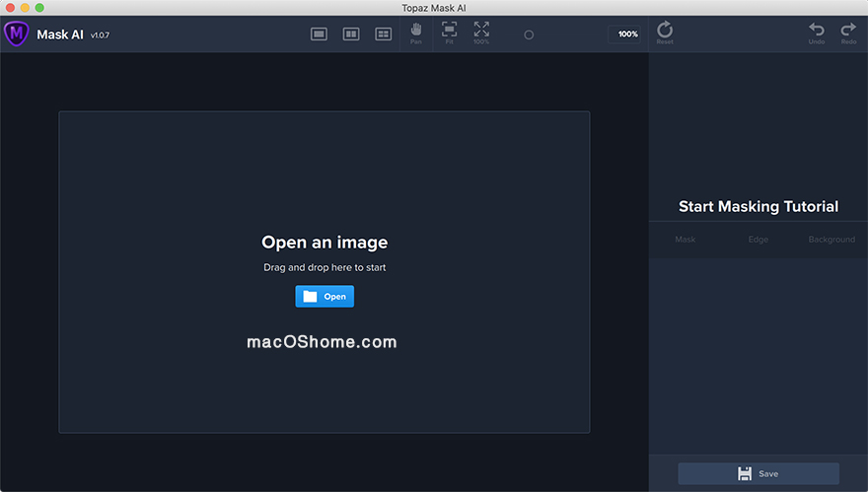Click the 100% zoom value field
The height and width of the screenshot is (492, 868).
coord(625,35)
